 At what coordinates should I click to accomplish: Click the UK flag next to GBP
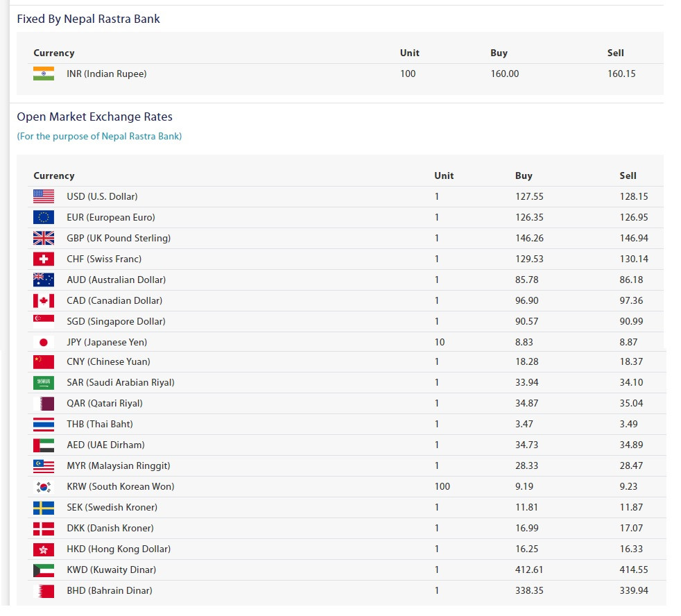pyautogui.click(x=43, y=238)
